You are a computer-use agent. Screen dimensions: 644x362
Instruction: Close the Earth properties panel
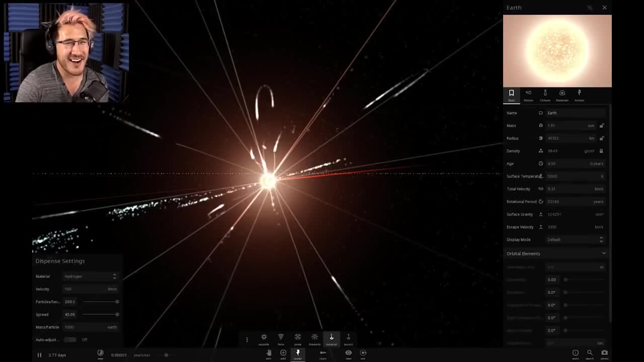tap(604, 8)
